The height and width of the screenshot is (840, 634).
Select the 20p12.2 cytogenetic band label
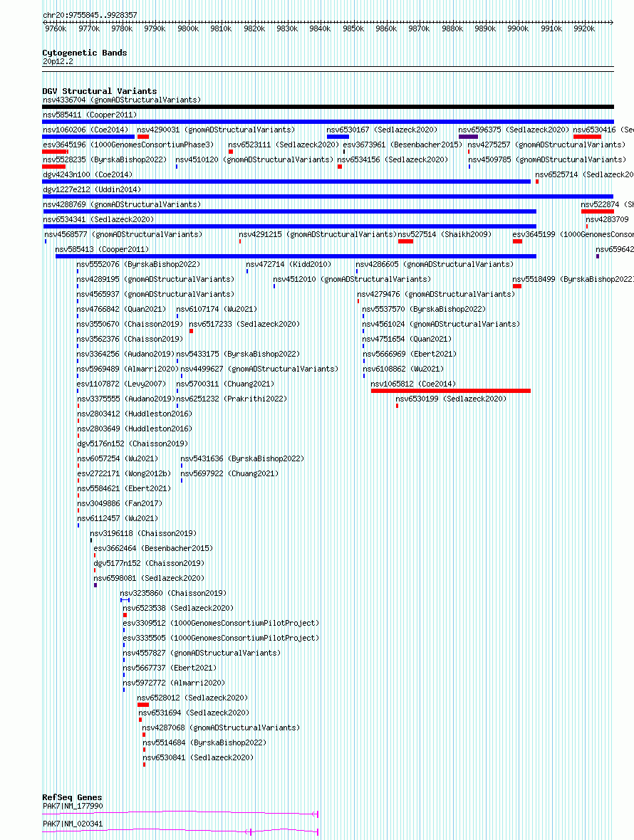[x=58, y=61]
